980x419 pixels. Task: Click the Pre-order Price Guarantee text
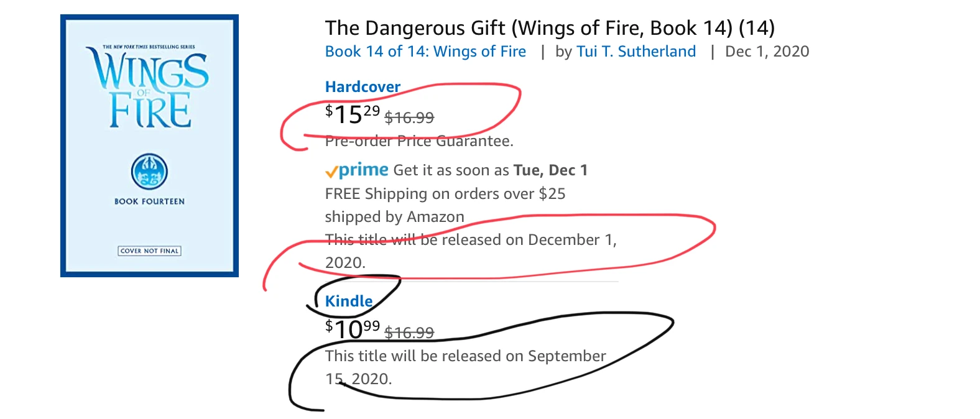click(x=419, y=142)
